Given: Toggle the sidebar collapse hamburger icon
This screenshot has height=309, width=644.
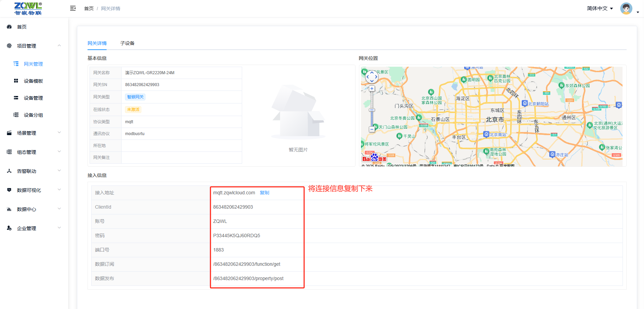Looking at the screenshot, I should point(73,8).
